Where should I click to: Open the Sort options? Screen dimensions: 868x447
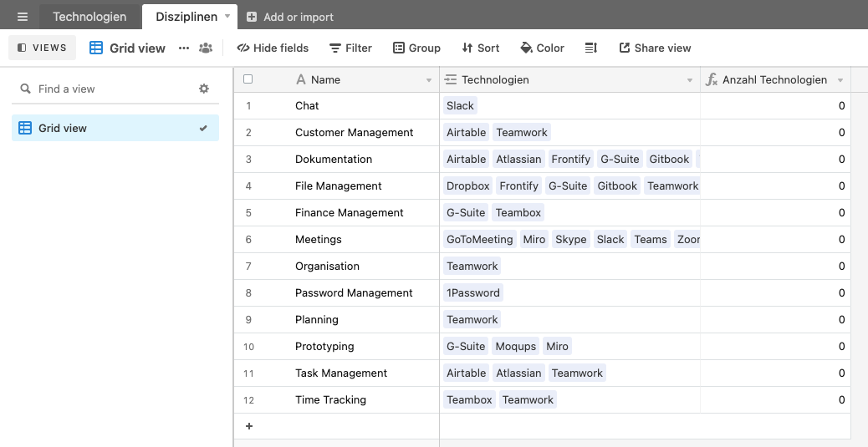[x=481, y=48]
